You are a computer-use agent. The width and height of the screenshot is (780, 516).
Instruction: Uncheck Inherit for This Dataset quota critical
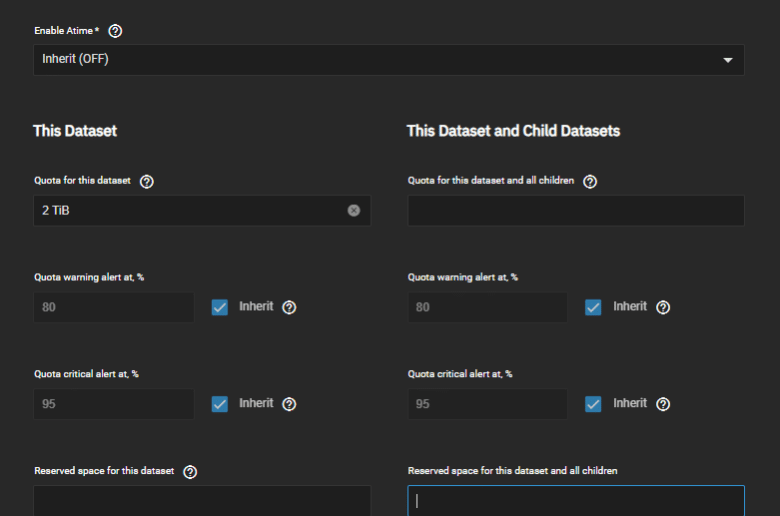tap(219, 404)
